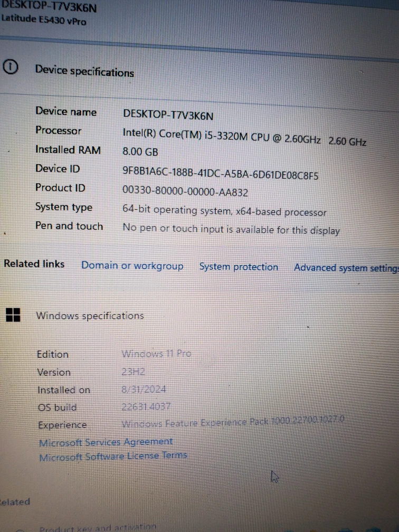Select the Installed on date 8/31/2024

144,389
